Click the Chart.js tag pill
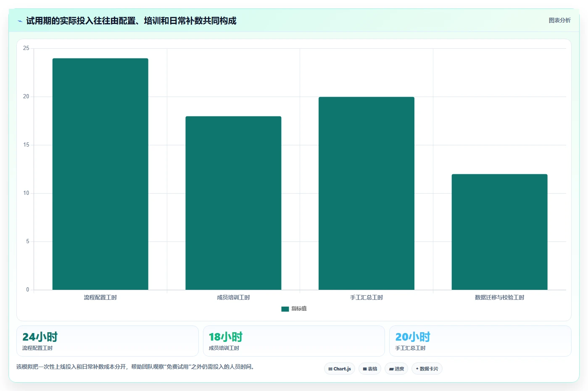The height and width of the screenshot is (391, 588). coord(340,369)
